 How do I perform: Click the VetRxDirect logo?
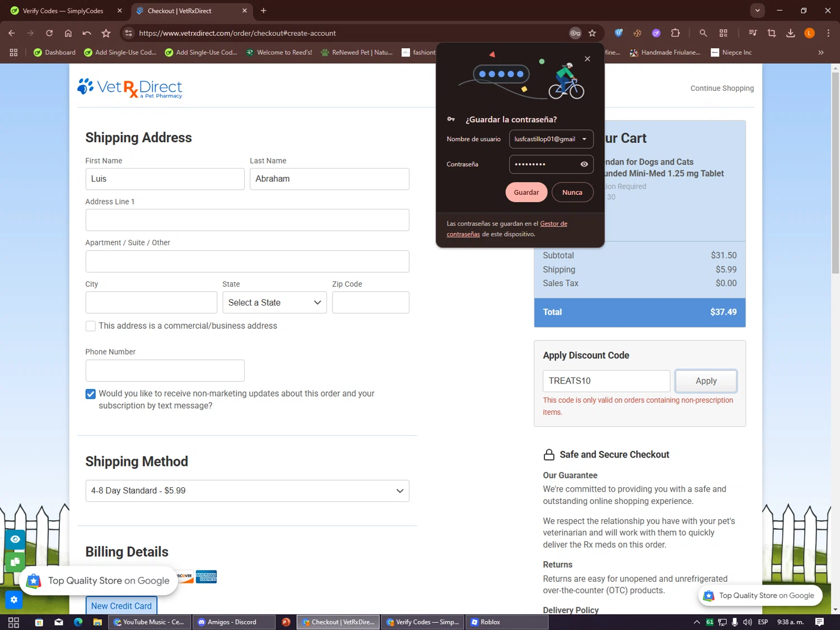click(130, 88)
